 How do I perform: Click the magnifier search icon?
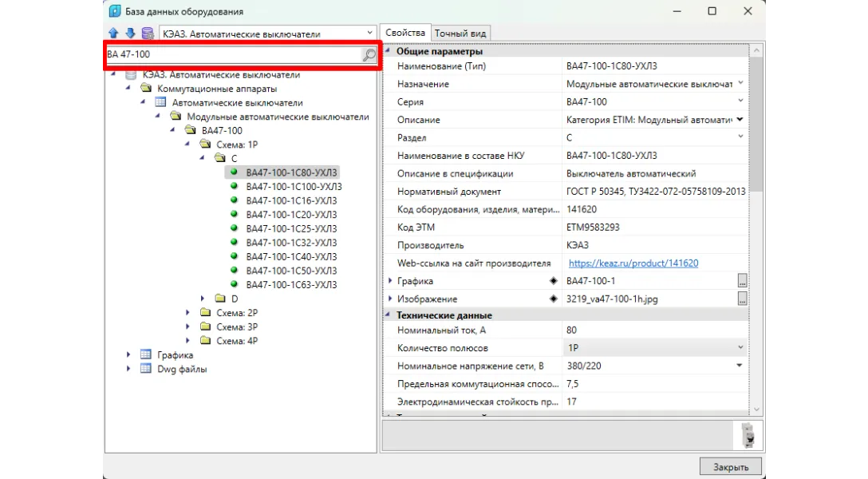click(369, 55)
